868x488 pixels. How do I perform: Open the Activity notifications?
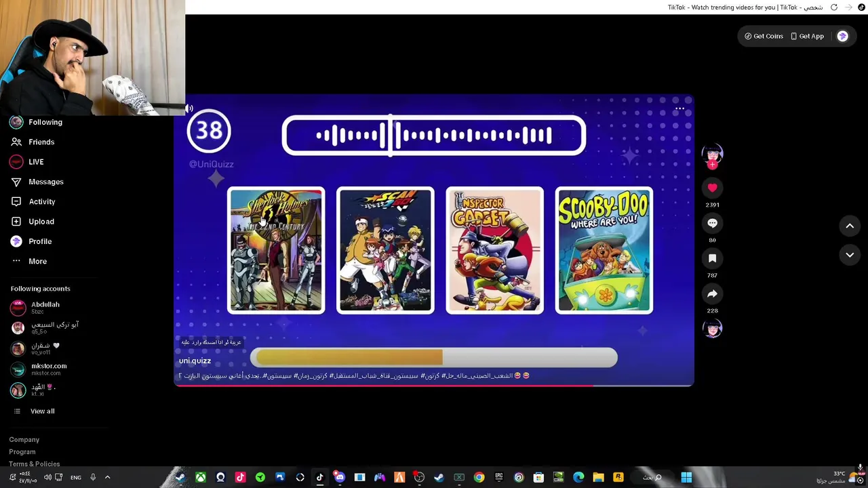[33, 201]
